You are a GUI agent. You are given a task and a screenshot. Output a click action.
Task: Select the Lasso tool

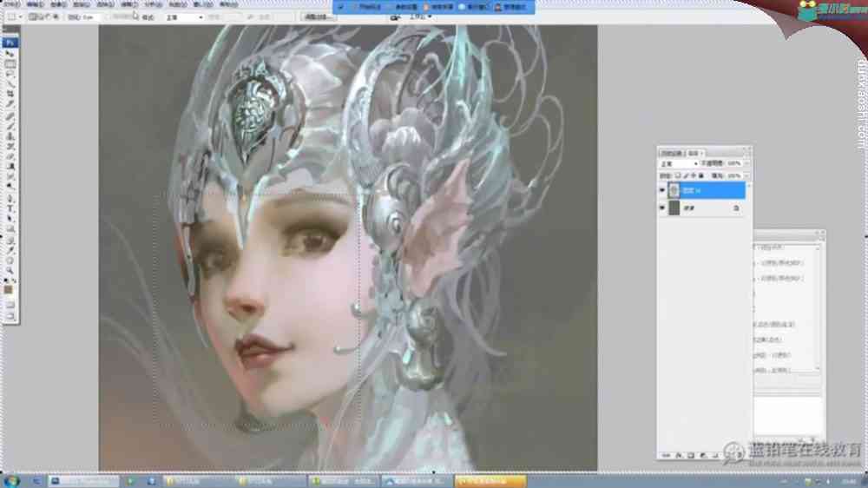click(x=10, y=74)
